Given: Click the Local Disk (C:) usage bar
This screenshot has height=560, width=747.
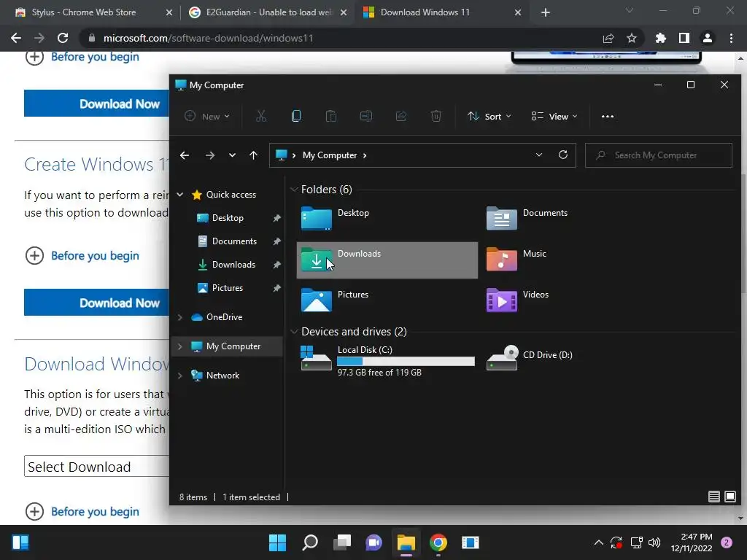Looking at the screenshot, I should tap(406, 362).
